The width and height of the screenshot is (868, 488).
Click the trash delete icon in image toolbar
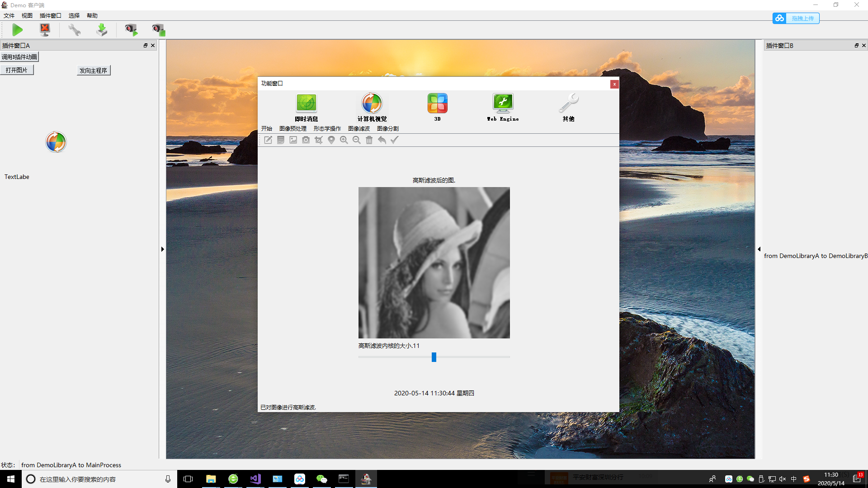[369, 140]
